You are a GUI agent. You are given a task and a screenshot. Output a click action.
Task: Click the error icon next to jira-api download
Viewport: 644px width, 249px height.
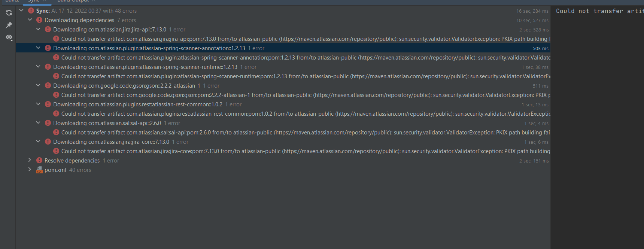click(x=48, y=30)
